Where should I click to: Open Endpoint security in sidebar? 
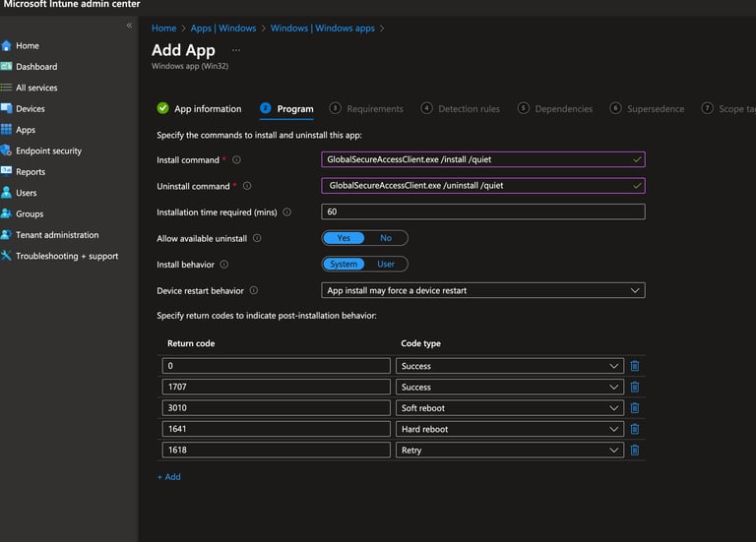point(48,151)
